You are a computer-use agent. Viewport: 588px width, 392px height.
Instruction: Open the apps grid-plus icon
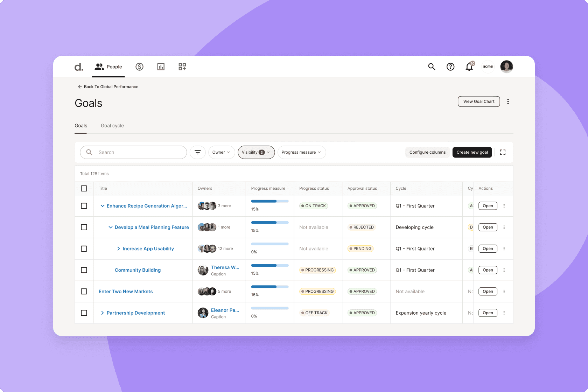tap(182, 66)
